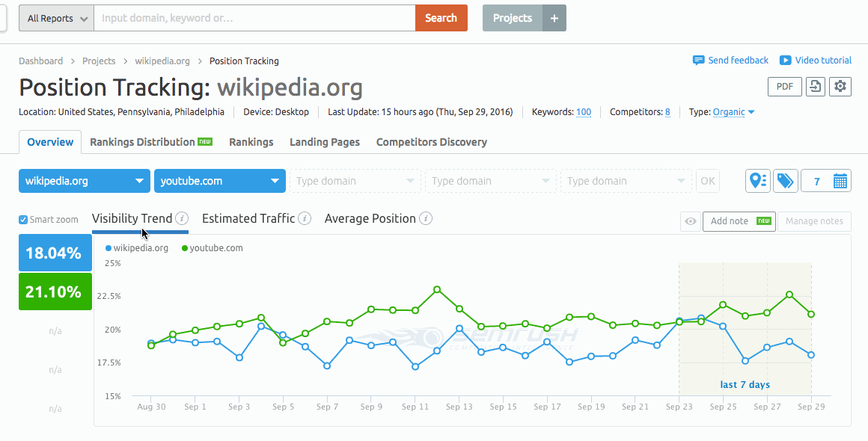Click the export icon next to PDF
The height and width of the screenshot is (441, 868).
point(816,87)
